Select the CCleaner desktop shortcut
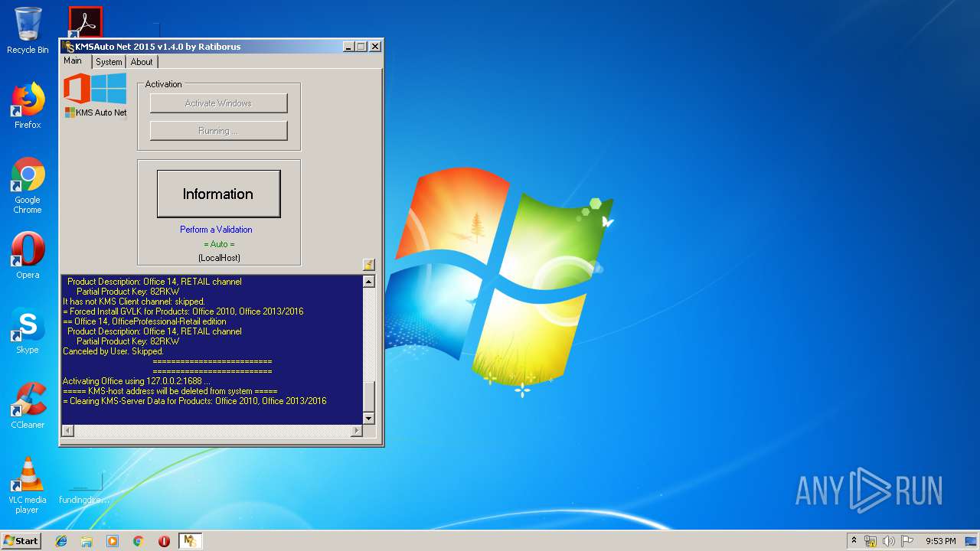980x551 pixels. (28, 406)
